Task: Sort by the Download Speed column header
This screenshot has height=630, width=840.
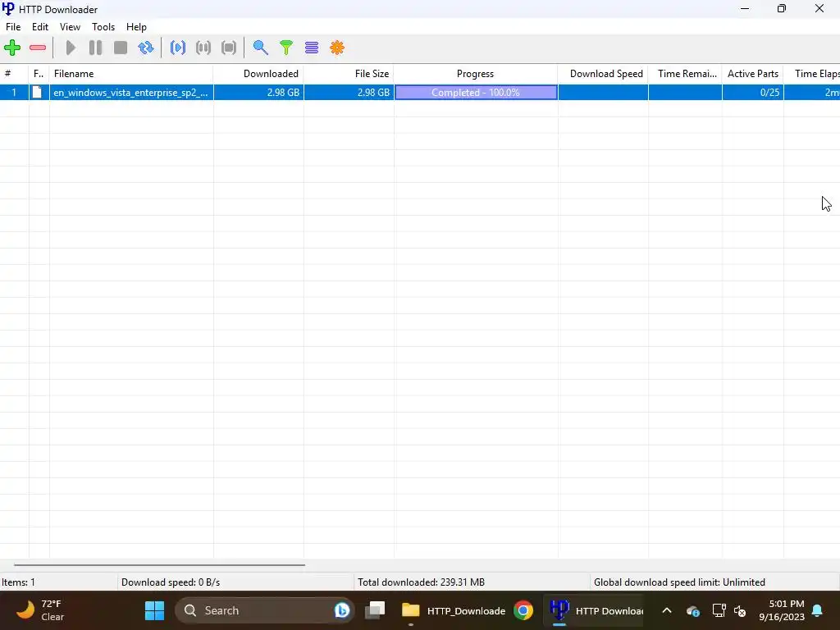Action: point(603,73)
